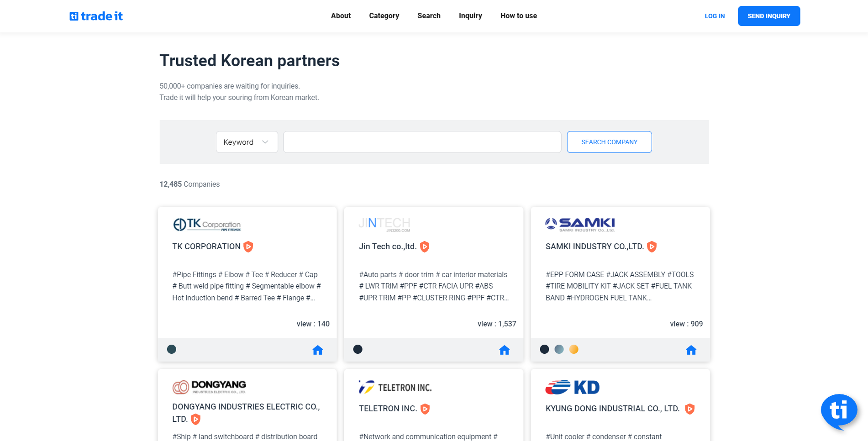Open DONGYANG INDUSTRIES ELECTRIC company card
This screenshot has width=868, height=441.
[246, 407]
